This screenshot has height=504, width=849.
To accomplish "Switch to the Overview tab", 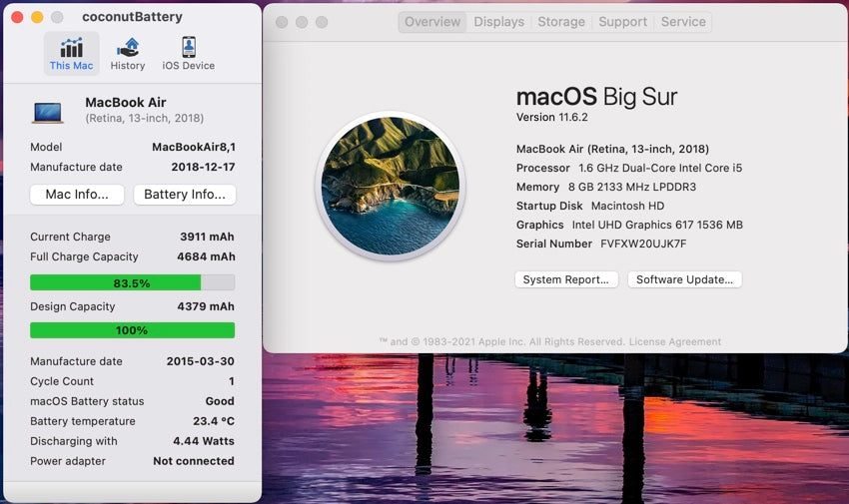I will coord(432,22).
